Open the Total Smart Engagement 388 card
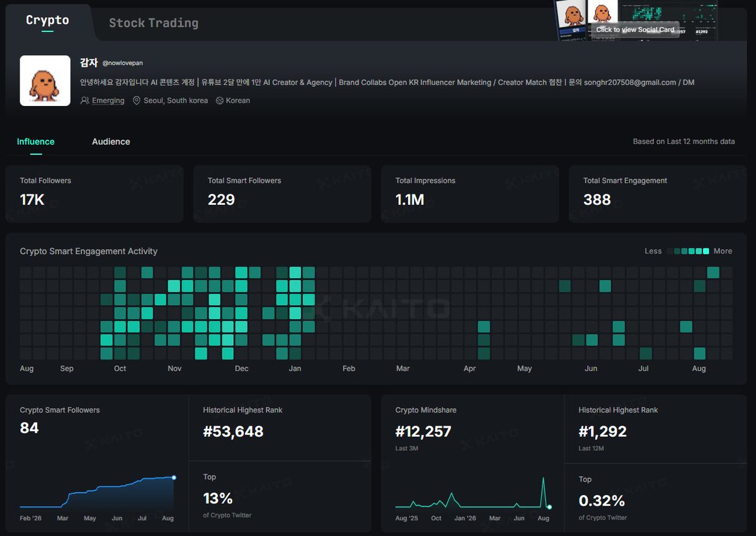This screenshot has width=756, height=536. pos(658,194)
